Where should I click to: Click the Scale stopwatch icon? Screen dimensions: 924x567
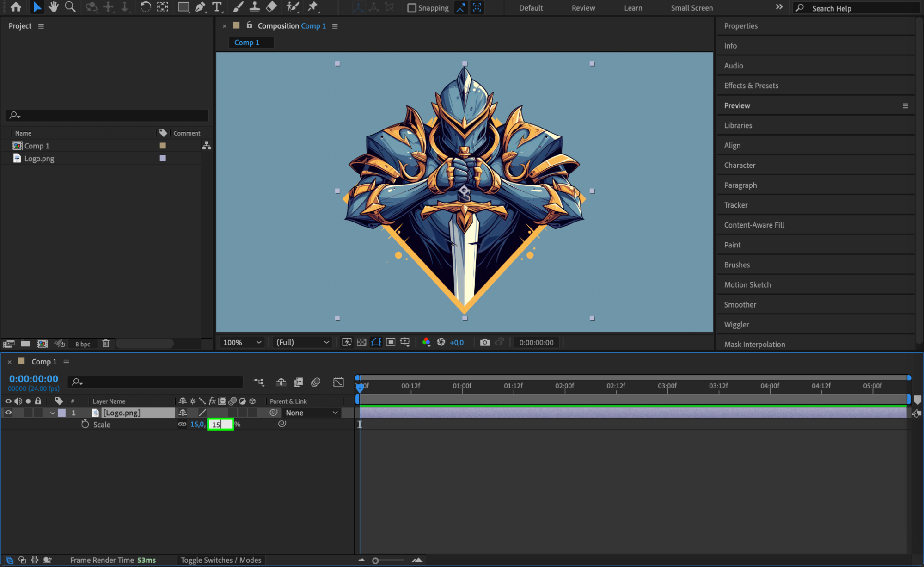(85, 424)
